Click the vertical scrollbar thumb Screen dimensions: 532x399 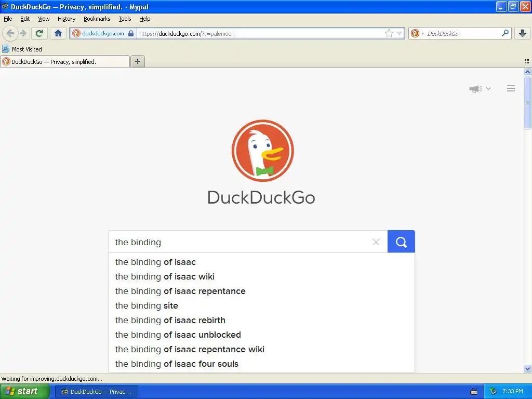527,102
